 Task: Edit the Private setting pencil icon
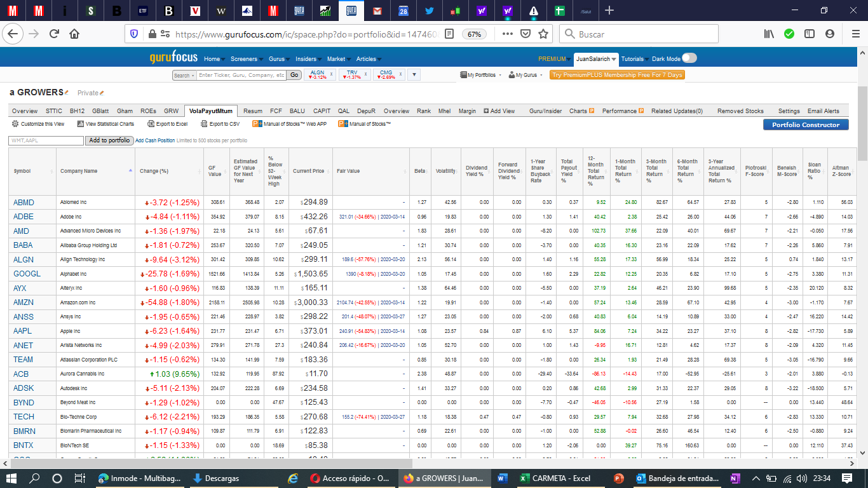(102, 93)
